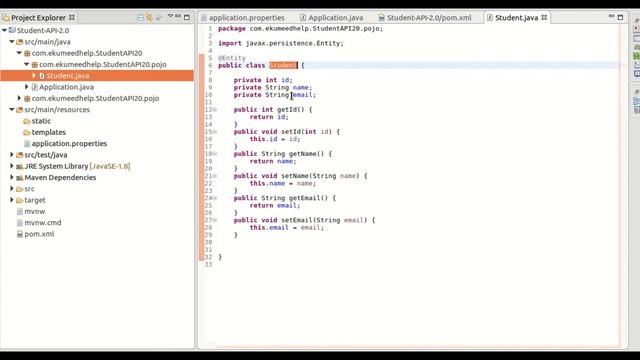The height and width of the screenshot is (360, 640).
Task: Click the src/main/java source folder icon
Action: (20, 42)
